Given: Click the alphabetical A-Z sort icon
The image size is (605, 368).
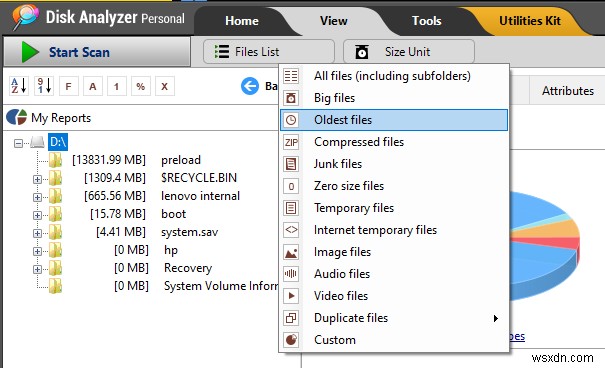Looking at the screenshot, I should pyautogui.click(x=19, y=86).
